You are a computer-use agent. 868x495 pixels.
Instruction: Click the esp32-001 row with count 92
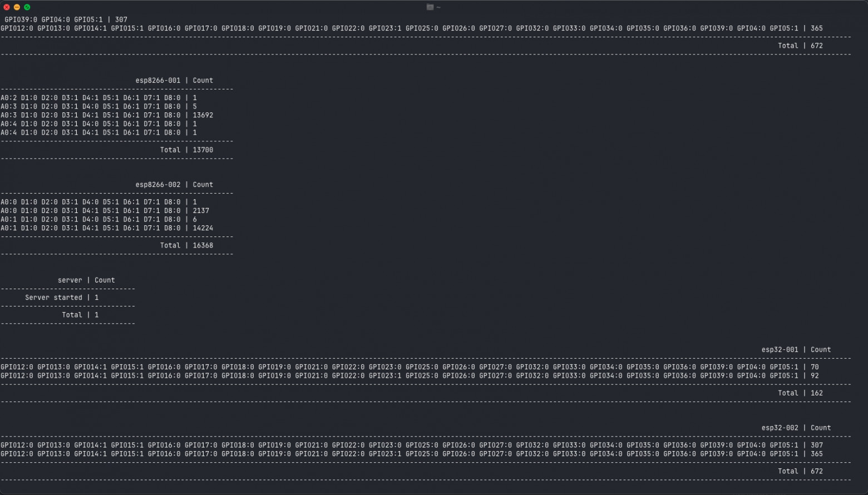410,376
